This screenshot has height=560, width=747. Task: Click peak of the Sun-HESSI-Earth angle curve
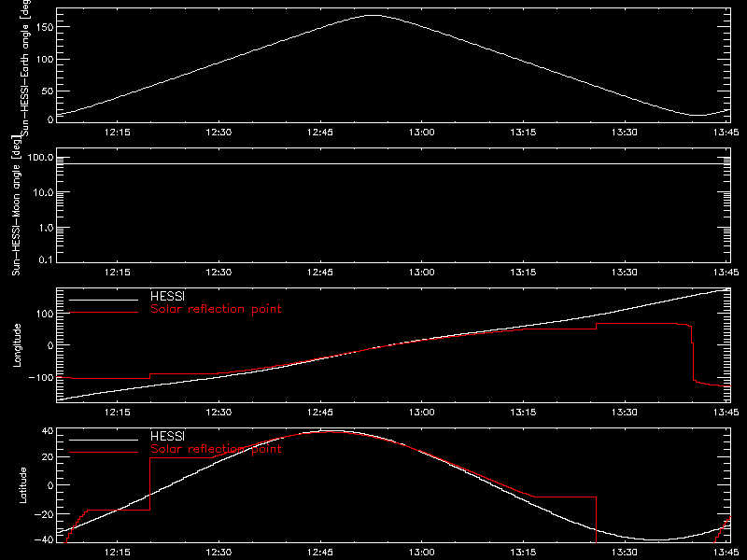point(373,16)
